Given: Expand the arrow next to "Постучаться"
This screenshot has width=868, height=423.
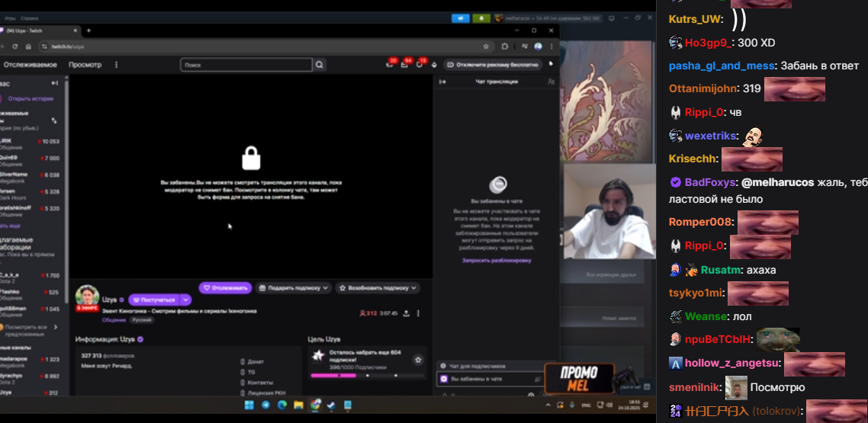Looking at the screenshot, I should (186, 300).
